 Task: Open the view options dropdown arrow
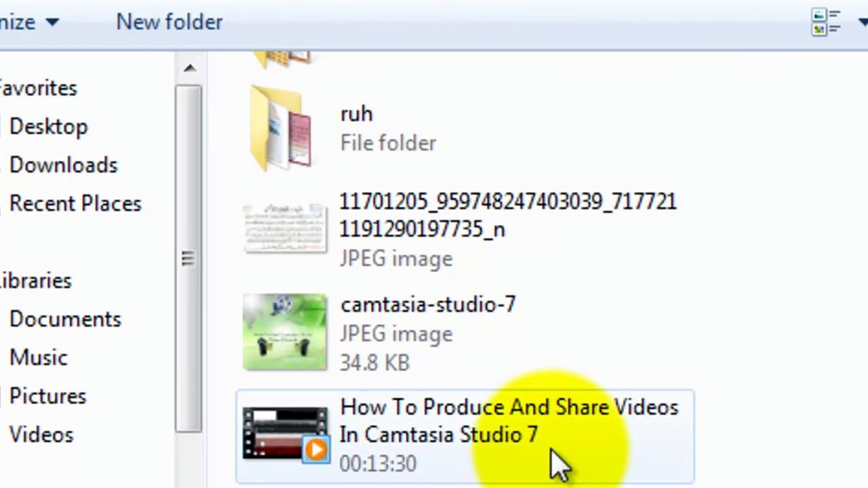pos(863,22)
